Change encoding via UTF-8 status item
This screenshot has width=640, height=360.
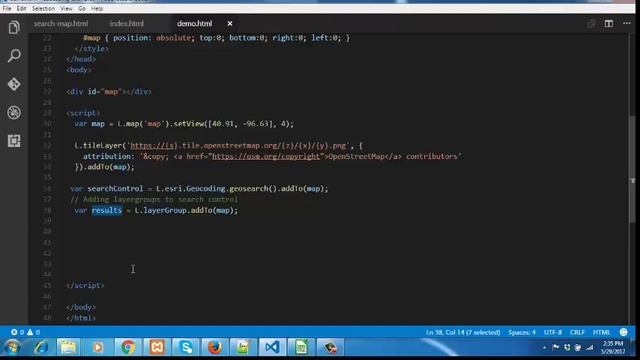[x=553, y=332]
